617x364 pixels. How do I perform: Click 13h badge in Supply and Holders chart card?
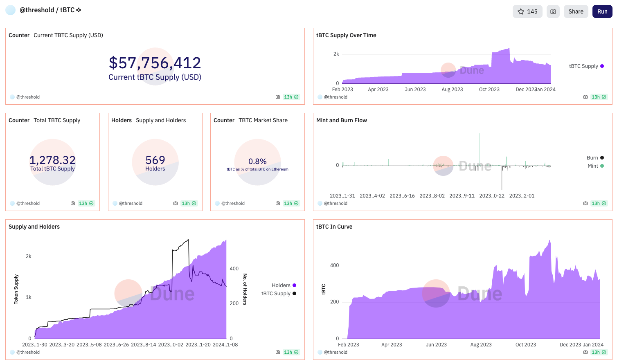point(291,352)
